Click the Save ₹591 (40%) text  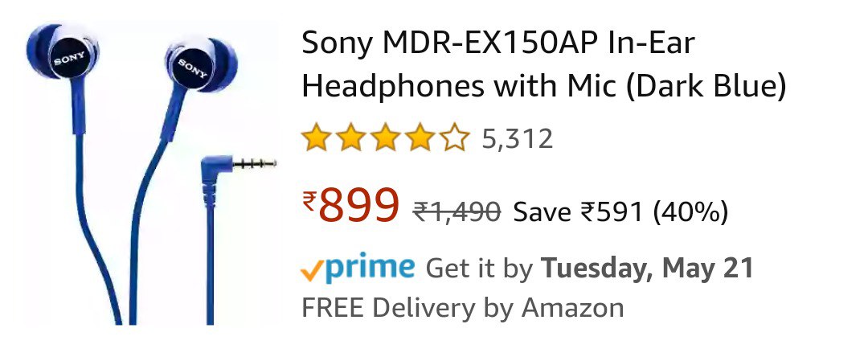click(x=620, y=212)
